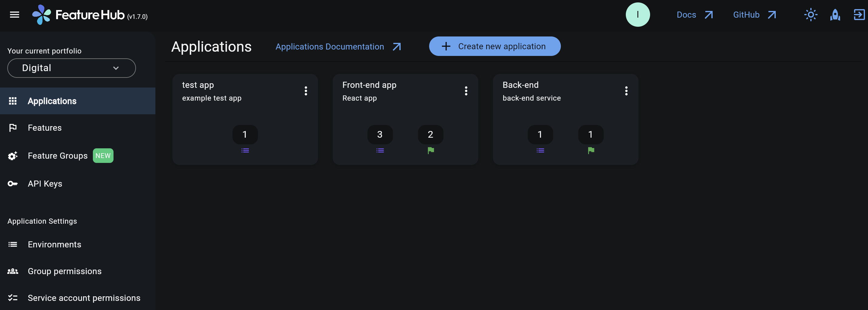Go to API Keys page
The image size is (868, 310).
tap(45, 184)
